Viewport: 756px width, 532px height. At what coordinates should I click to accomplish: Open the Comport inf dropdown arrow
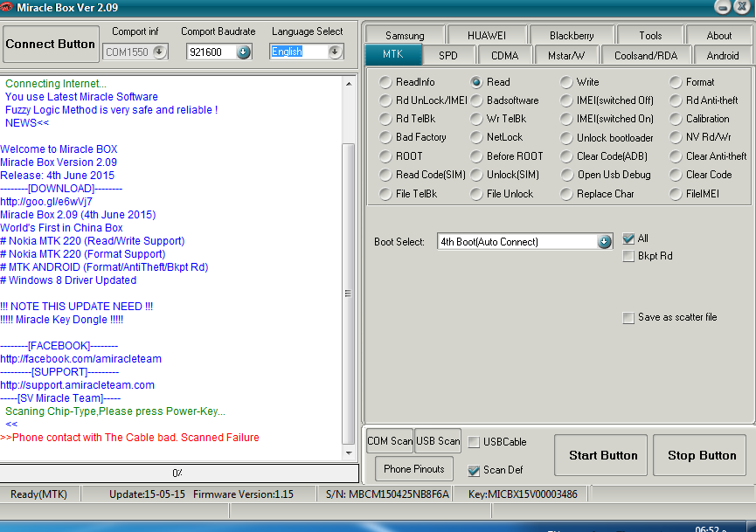(160, 52)
